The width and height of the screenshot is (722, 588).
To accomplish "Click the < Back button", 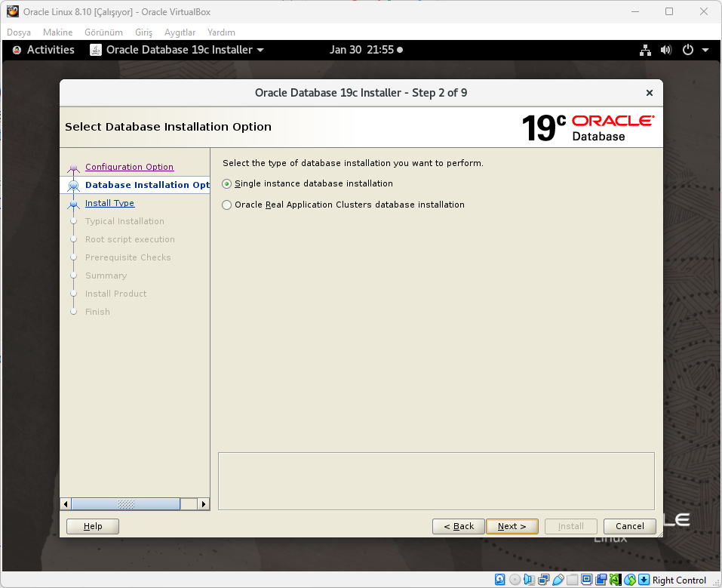I will (x=459, y=526).
